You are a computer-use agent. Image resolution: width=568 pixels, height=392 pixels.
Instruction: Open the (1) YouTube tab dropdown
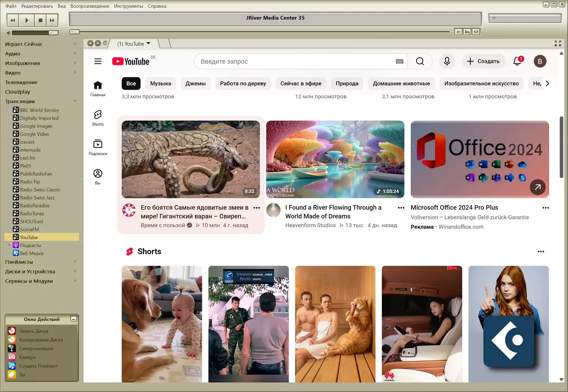pyautogui.click(x=148, y=43)
